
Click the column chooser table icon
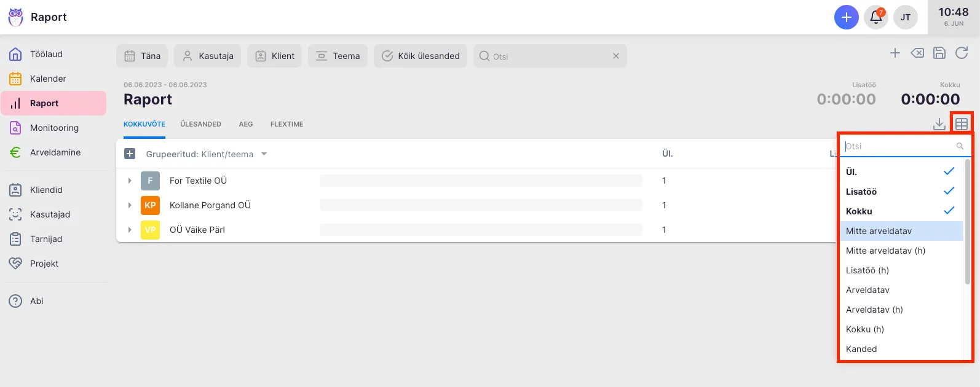click(962, 124)
